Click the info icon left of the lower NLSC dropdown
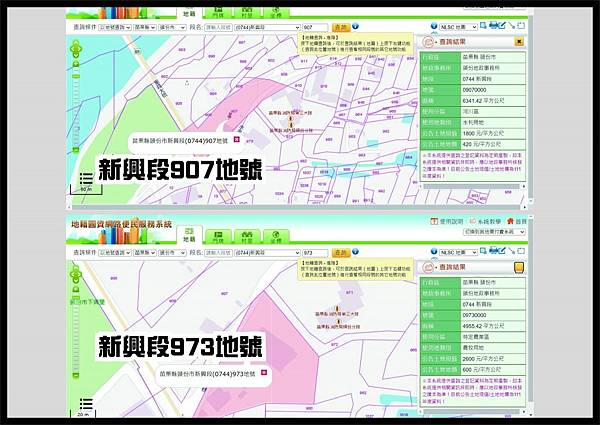600x425 pixels. tap(434, 251)
